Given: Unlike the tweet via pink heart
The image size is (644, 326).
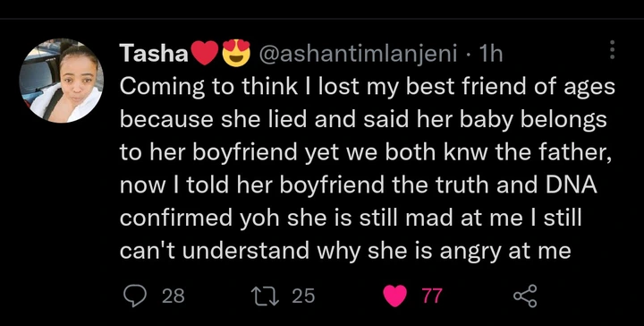Looking at the screenshot, I should point(394,296).
